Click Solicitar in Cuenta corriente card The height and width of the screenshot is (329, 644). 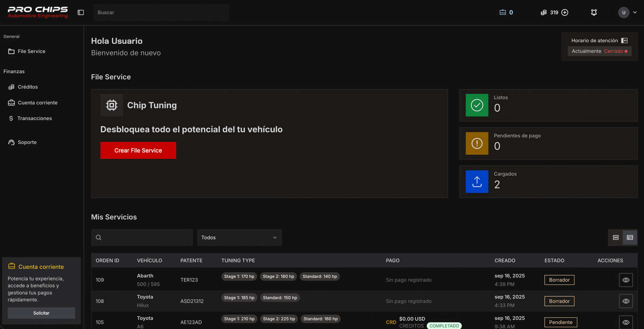[x=41, y=313]
